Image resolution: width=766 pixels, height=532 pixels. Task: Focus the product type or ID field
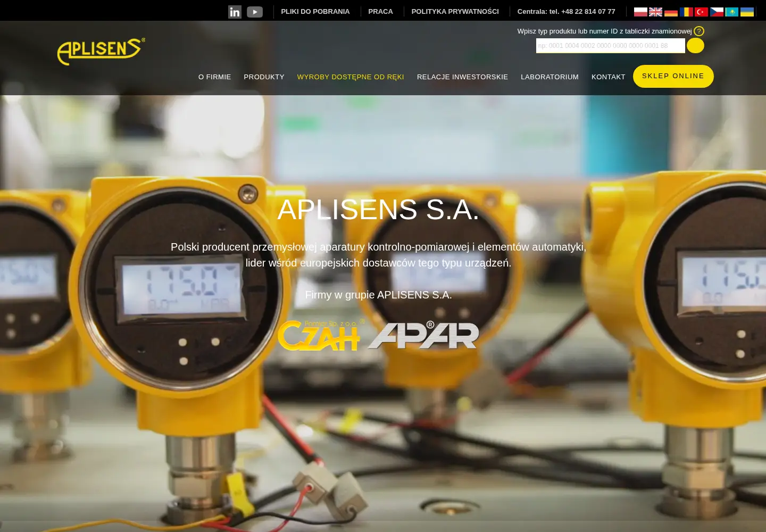click(610, 46)
